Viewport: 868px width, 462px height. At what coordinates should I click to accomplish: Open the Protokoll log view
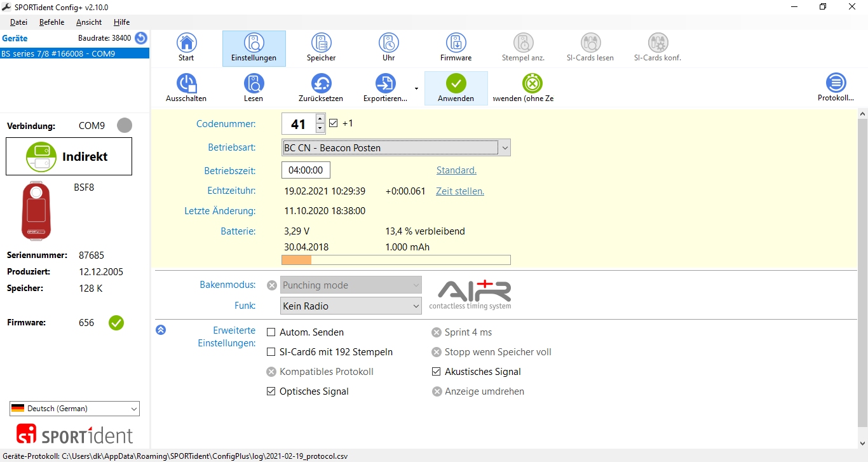(836, 88)
